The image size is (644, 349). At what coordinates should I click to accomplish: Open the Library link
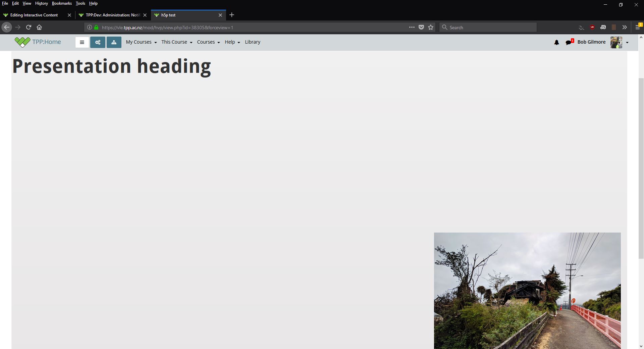(x=253, y=42)
